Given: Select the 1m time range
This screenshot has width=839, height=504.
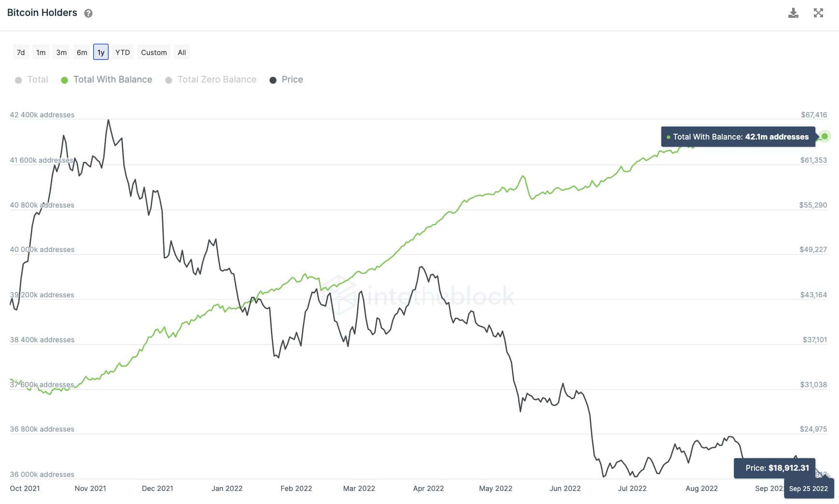Looking at the screenshot, I should 41,52.
